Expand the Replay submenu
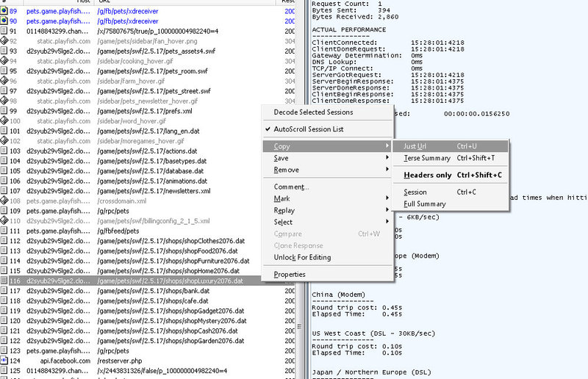This screenshot has height=379, width=588. [x=328, y=210]
